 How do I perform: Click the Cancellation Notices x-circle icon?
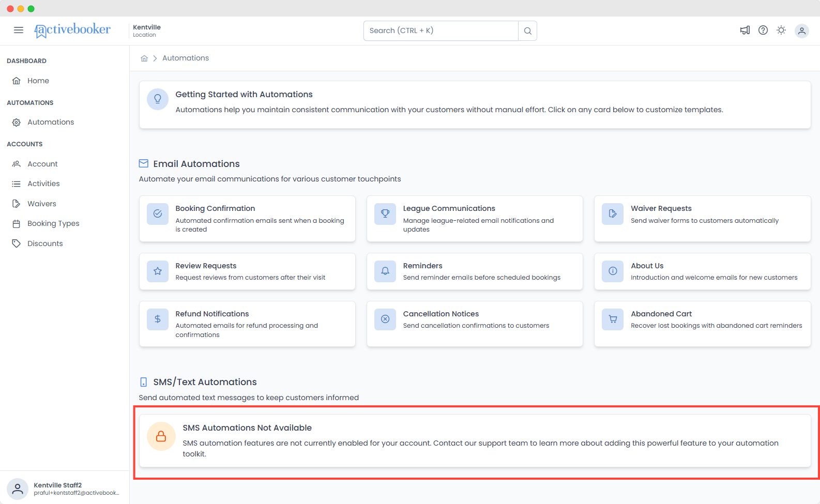(x=385, y=319)
